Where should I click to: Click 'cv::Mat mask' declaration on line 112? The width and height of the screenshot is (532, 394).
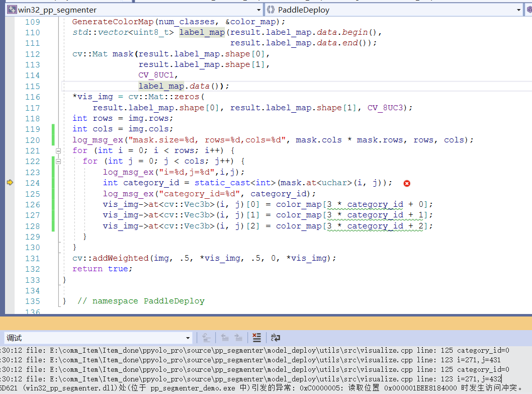103,54
